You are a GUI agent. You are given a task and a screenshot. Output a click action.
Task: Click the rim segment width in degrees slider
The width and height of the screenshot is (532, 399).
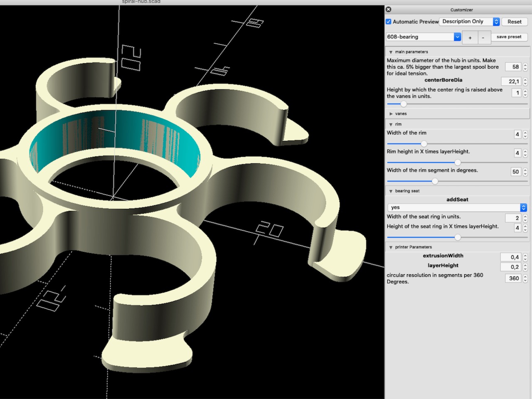coord(457,181)
